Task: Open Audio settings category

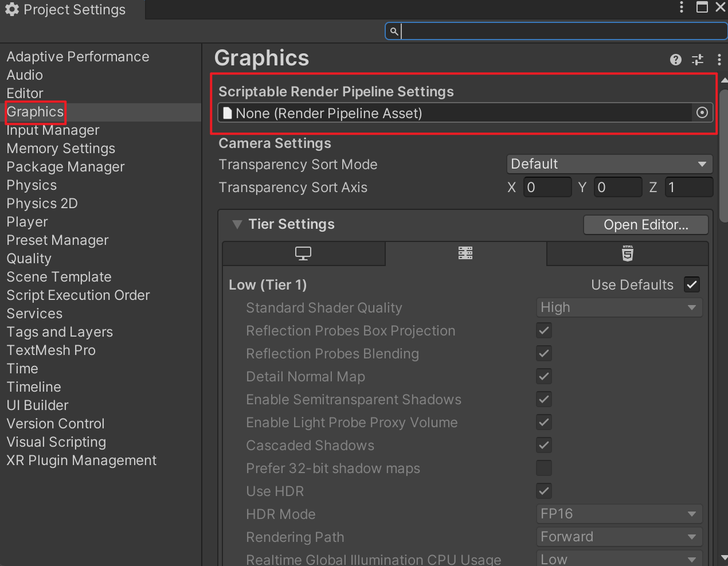Action: tap(25, 75)
